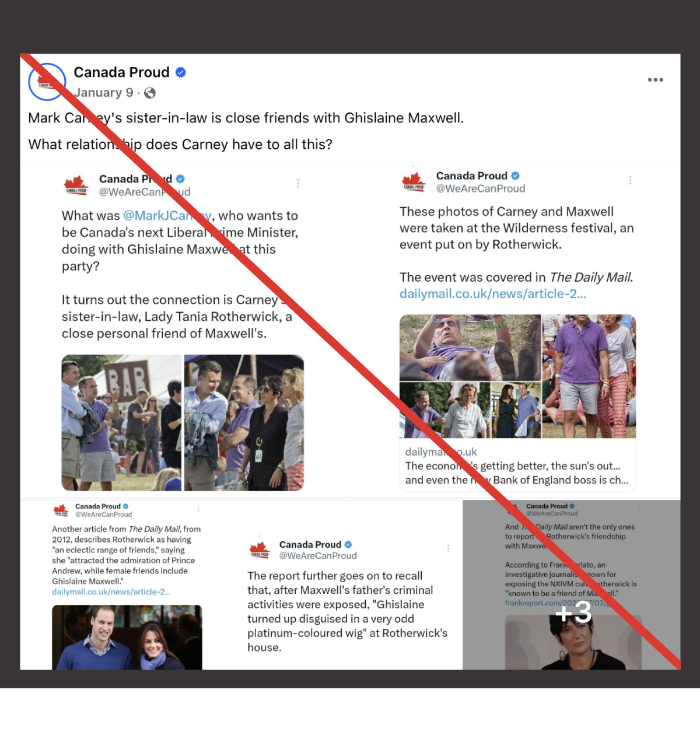The height and width of the screenshot is (742, 700).
Task: Click the Canada Proud profile avatar
Action: tap(47, 82)
